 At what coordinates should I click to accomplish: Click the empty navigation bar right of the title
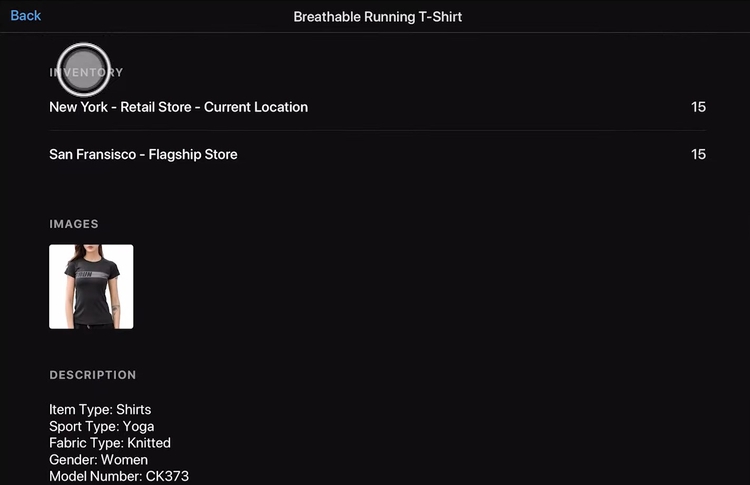click(x=620, y=17)
